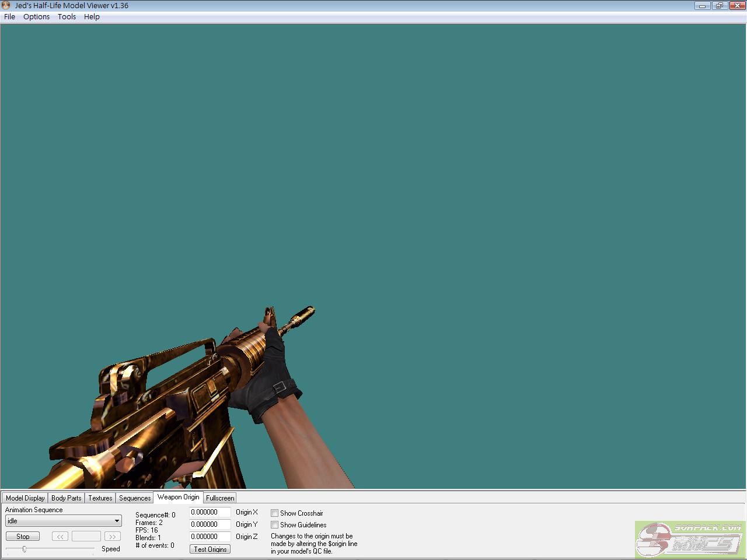This screenshot has width=747, height=560.
Task: Click the animation Speed slider handle
Action: [25, 549]
